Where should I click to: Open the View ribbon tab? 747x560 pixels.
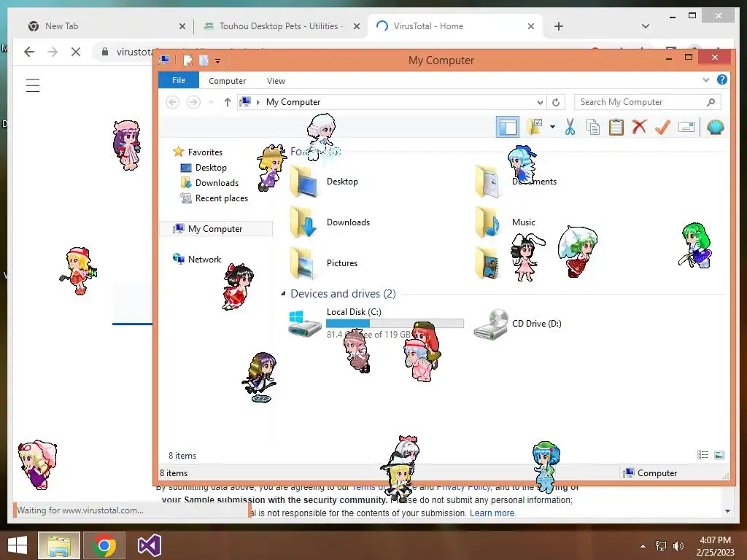click(276, 81)
